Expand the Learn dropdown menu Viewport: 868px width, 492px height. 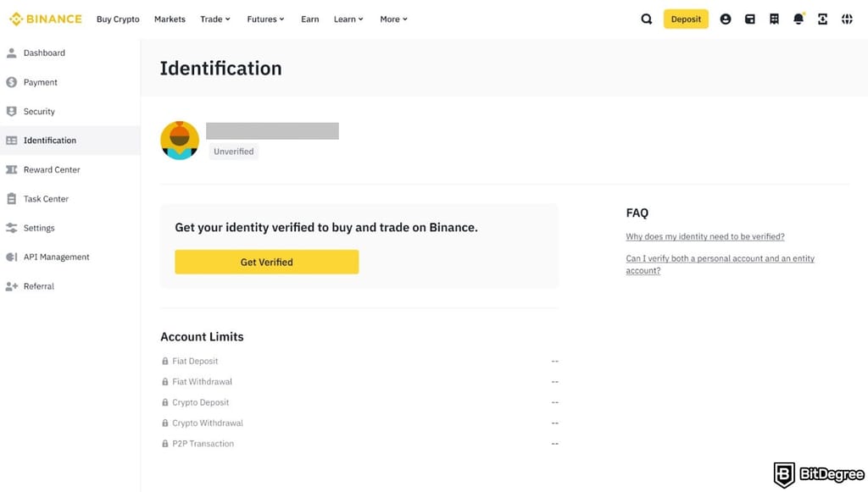pyautogui.click(x=348, y=19)
